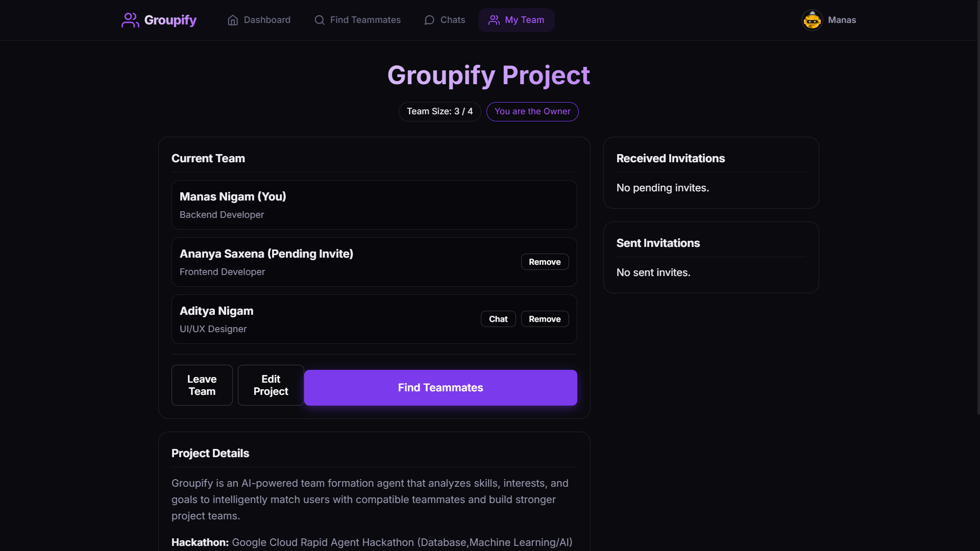Viewport: 980px width, 551px height.
Task: Open the Dashboard nav item
Action: pos(259,20)
